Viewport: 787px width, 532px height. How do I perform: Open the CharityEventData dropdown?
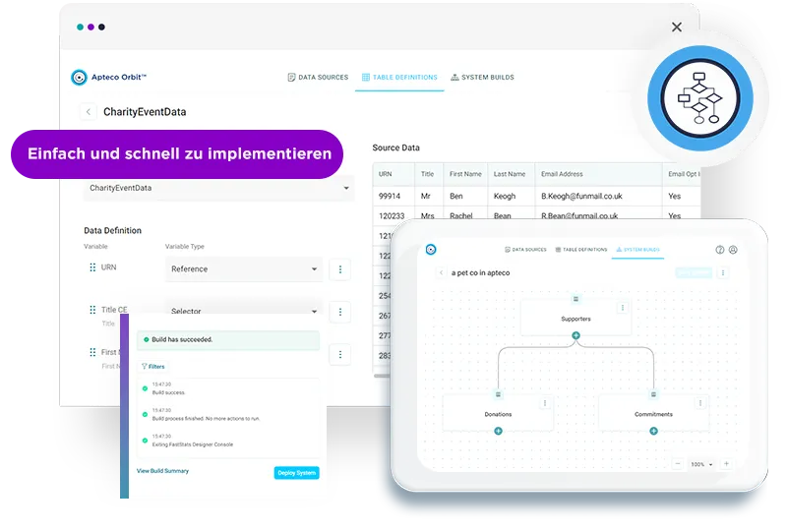point(218,188)
